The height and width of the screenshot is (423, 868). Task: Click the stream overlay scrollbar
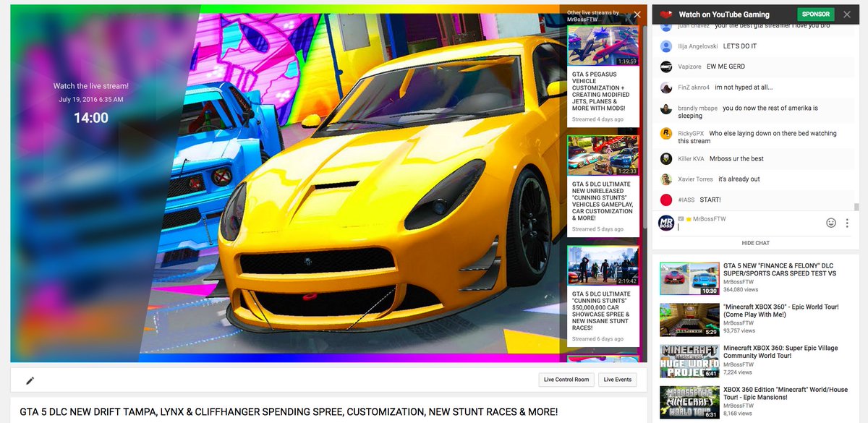(x=644, y=127)
